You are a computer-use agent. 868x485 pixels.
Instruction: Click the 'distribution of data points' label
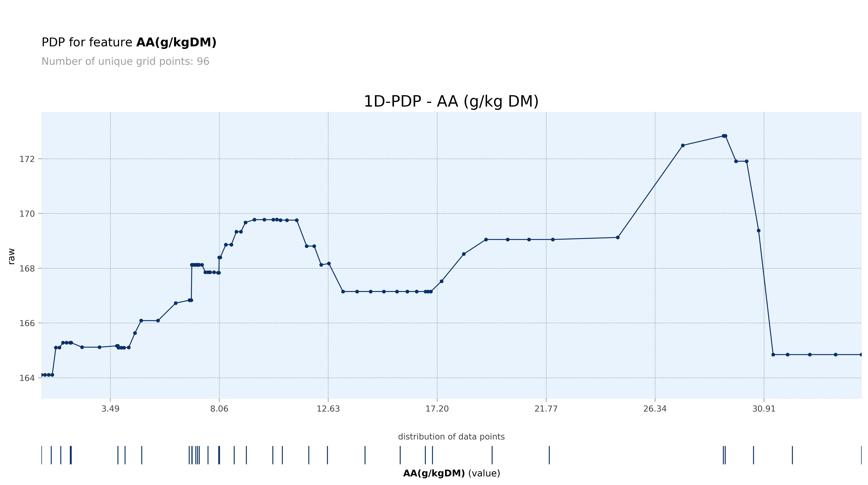[451, 437]
